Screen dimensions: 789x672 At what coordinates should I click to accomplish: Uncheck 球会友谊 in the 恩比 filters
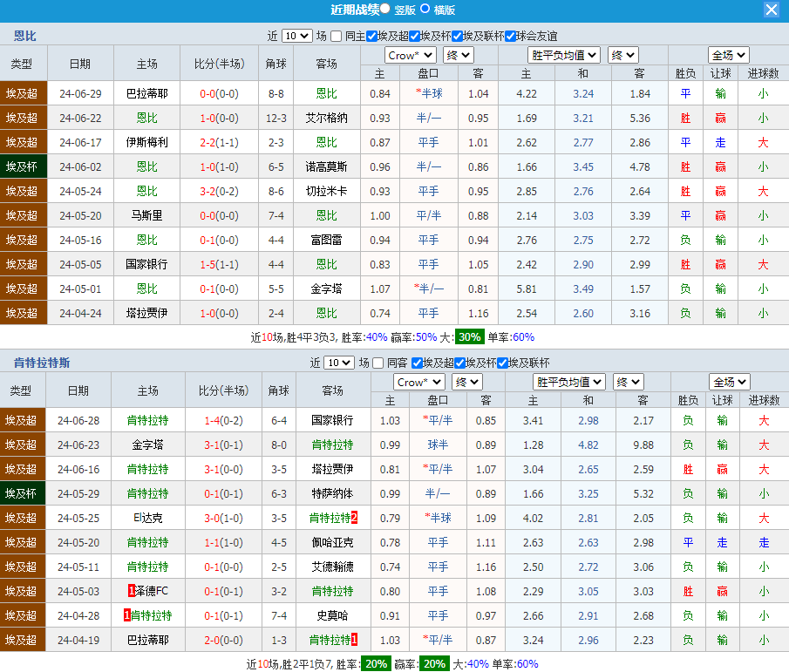tap(511, 36)
